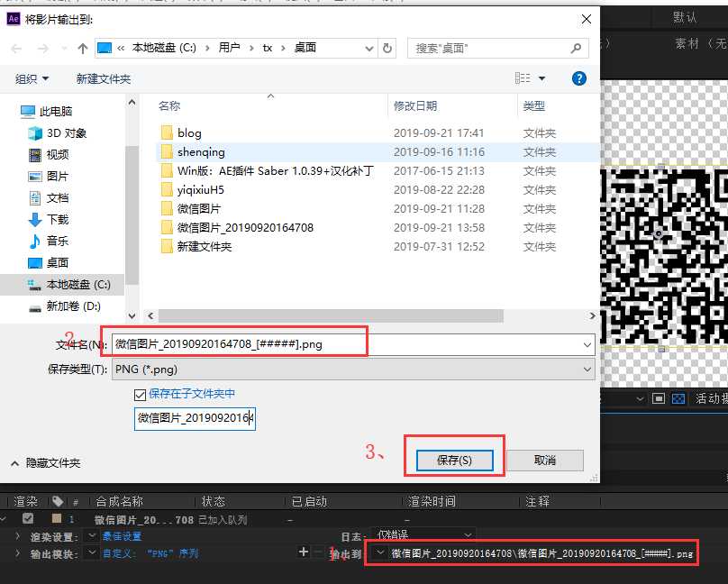Sort by the 修改日期 column header
This screenshot has width=728, height=584.
[415, 105]
